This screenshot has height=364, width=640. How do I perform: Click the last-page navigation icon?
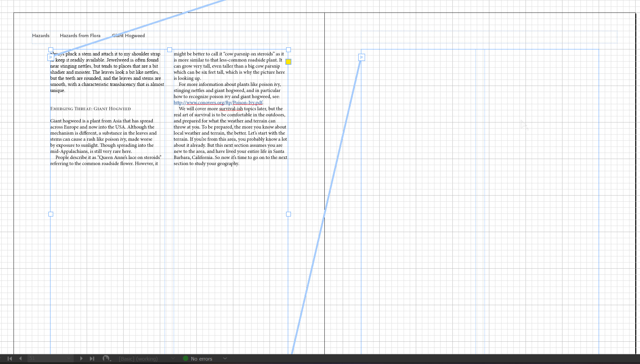(92, 358)
